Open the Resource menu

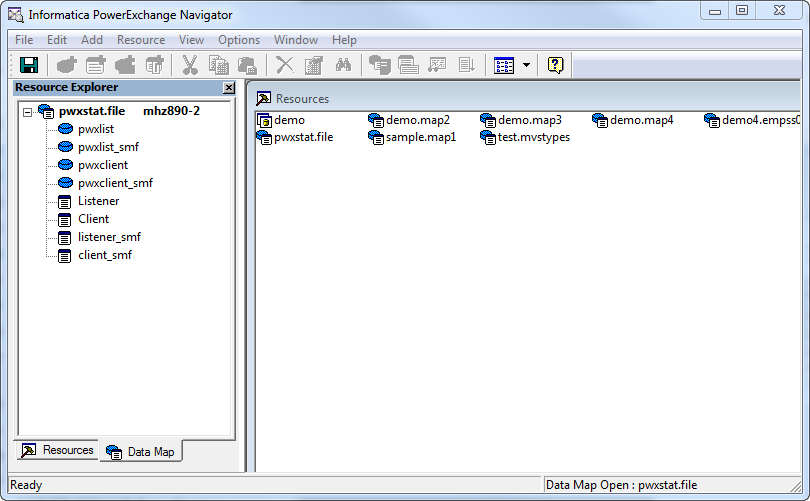[x=141, y=40]
